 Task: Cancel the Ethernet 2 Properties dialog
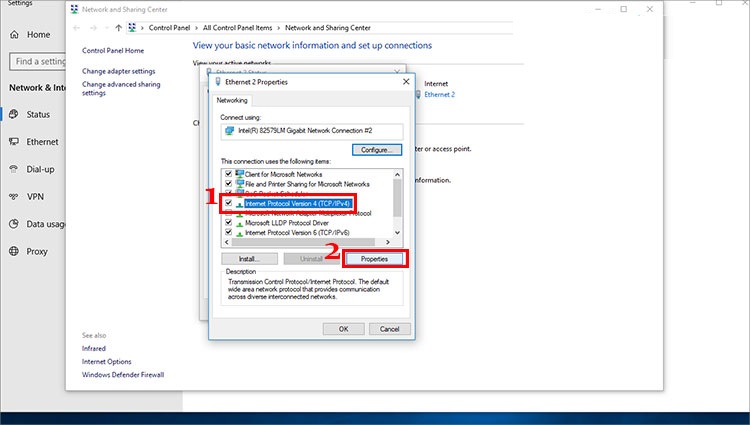coord(389,329)
